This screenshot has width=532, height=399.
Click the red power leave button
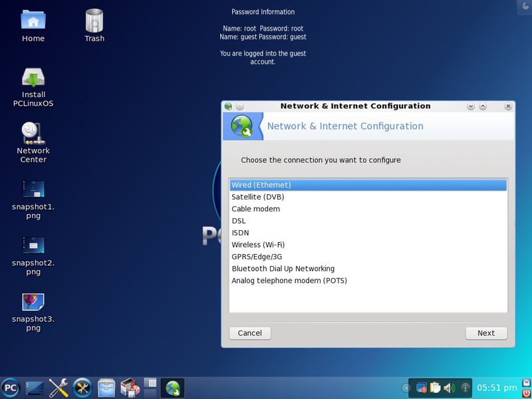527,393
